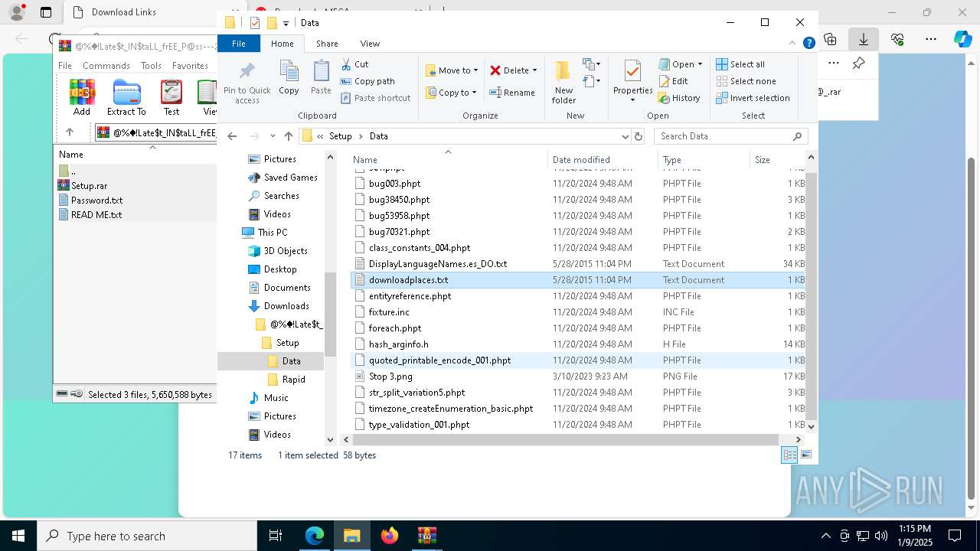Image resolution: width=980 pixels, height=551 pixels.
Task: Open the WinRAR Commands menu
Action: 106,66
